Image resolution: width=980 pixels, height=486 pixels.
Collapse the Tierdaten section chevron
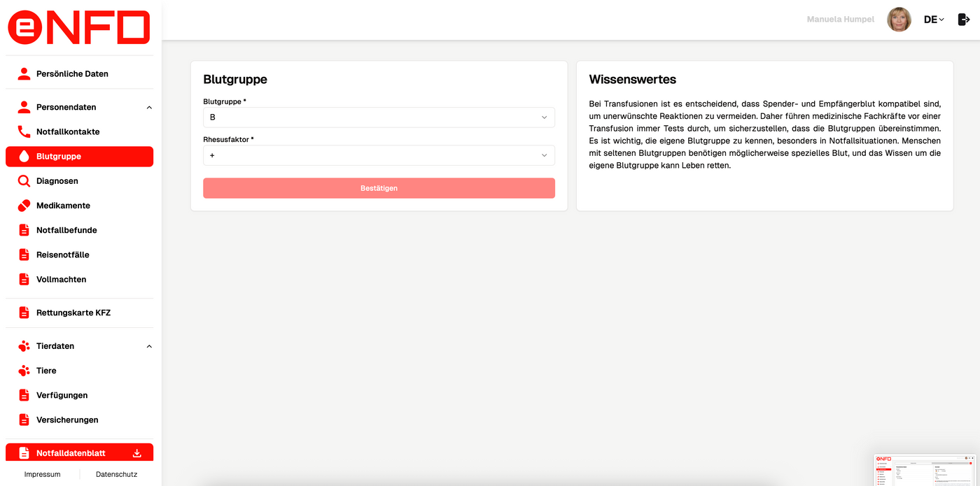tap(149, 346)
